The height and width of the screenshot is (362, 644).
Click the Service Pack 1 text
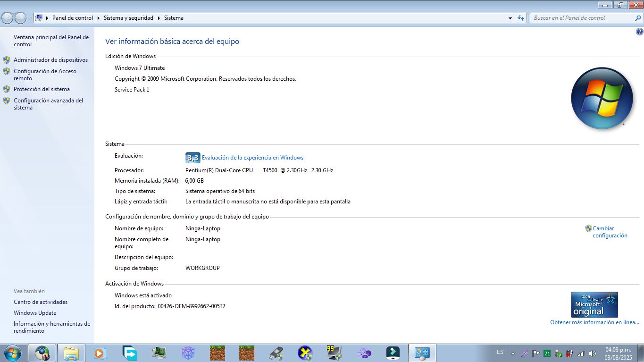(x=132, y=90)
